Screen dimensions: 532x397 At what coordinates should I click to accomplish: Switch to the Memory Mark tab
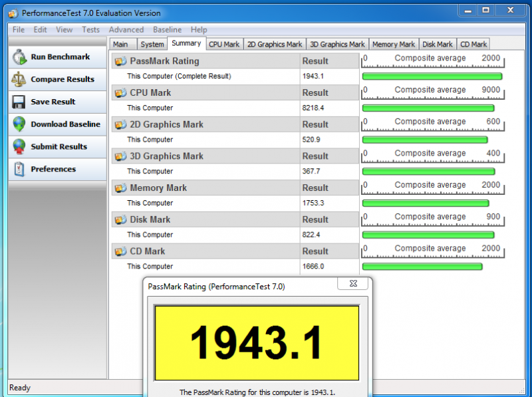pyautogui.click(x=394, y=44)
